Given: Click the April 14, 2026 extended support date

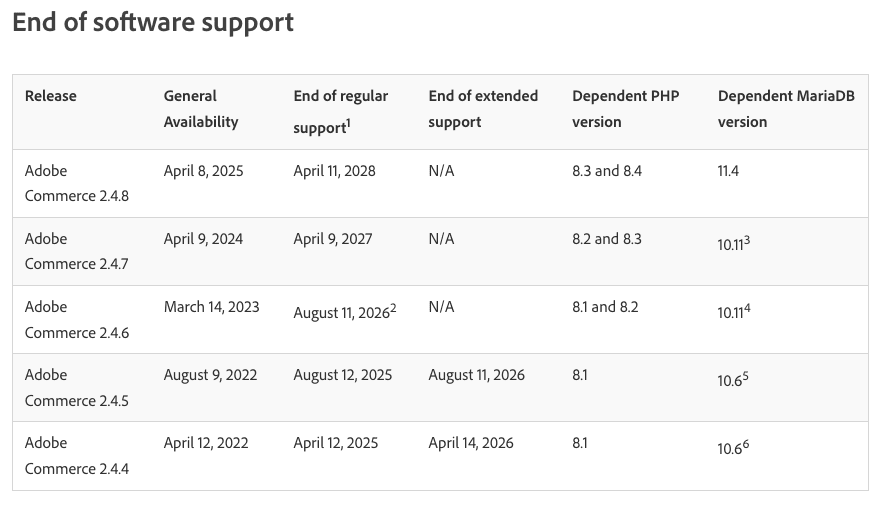Looking at the screenshot, I should click(x=471, y=443).
